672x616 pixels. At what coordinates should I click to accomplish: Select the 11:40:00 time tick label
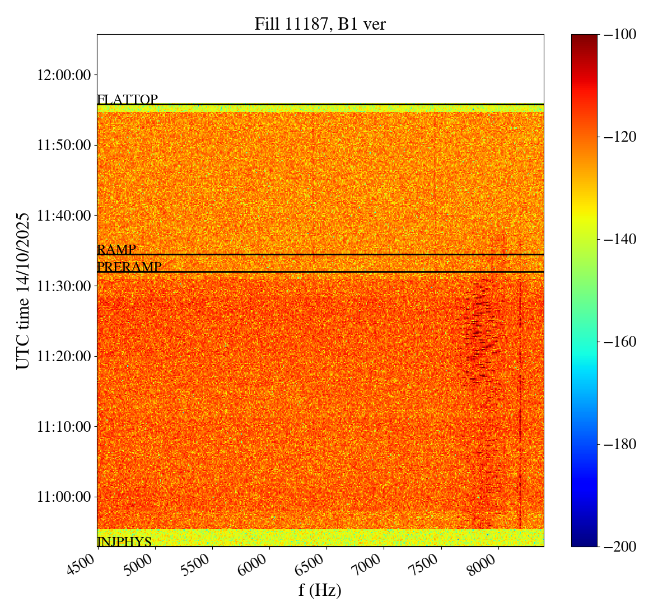pyautogui.click(x=64, y=216)
